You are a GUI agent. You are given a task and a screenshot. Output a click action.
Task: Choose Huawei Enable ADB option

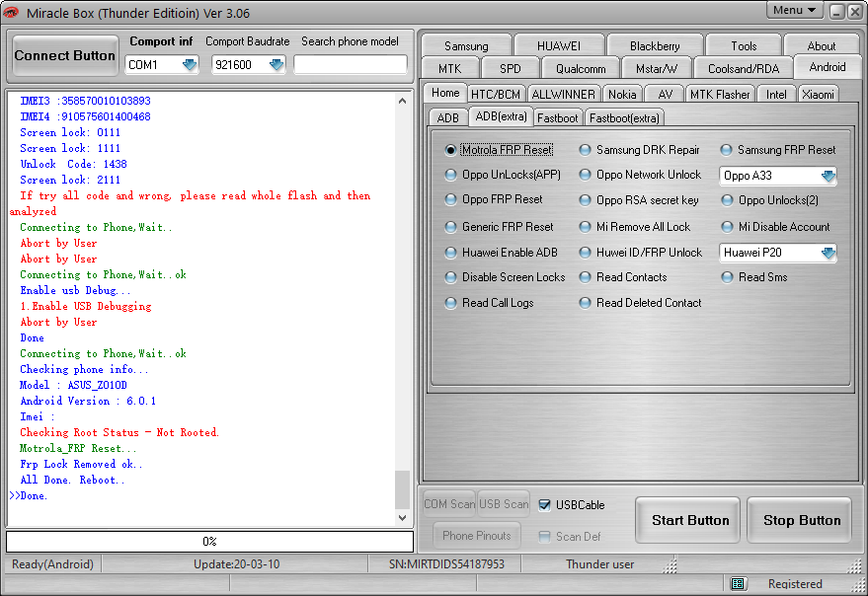tap(502, 253)
